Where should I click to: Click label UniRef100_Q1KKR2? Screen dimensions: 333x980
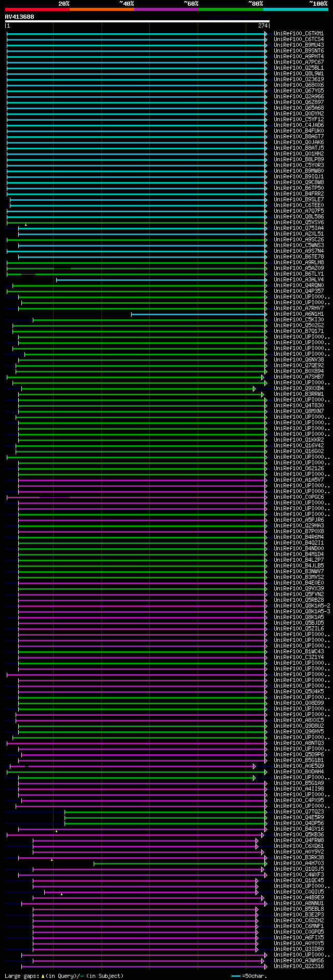point(299,440)
